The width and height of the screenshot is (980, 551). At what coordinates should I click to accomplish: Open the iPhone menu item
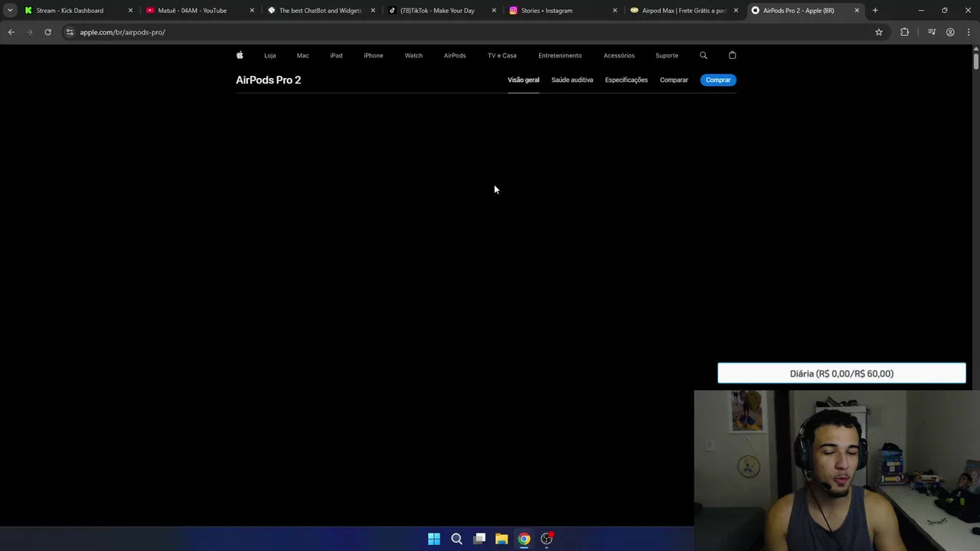[x=374, y=55]
